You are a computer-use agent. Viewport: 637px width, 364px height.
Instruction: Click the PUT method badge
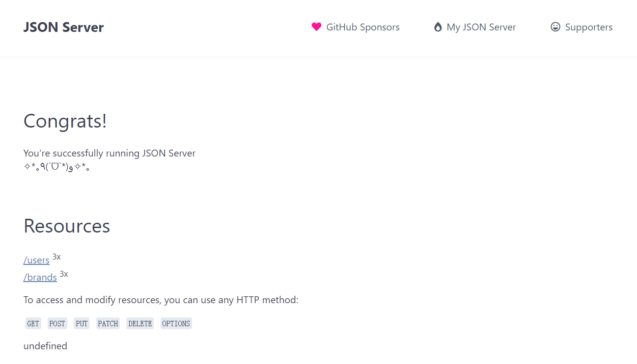pos(82,323)
